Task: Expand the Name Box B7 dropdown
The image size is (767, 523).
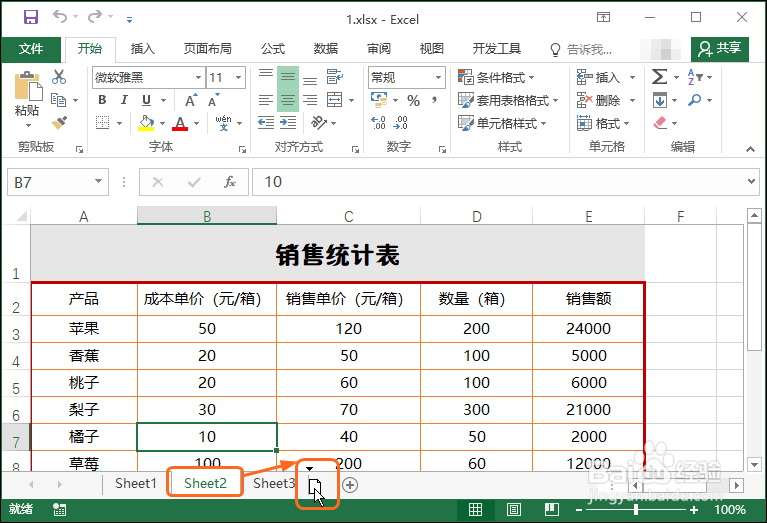Action: pyautogui.click(x=98, y=182)
